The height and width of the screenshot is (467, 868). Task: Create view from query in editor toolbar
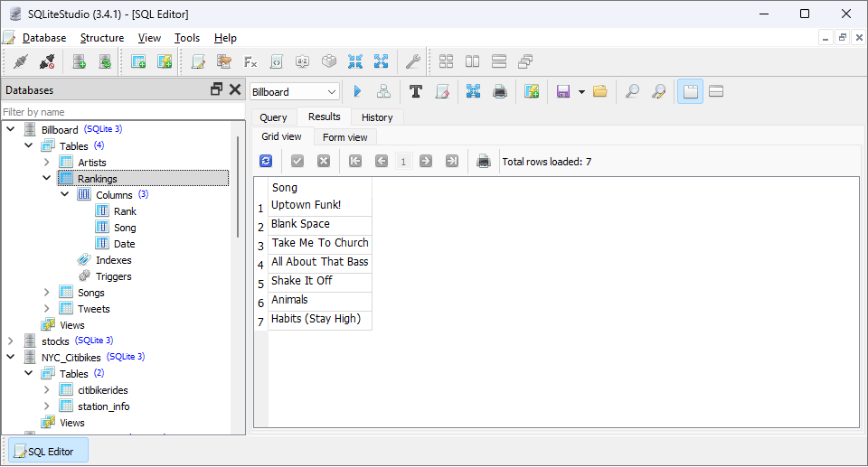point(532,91)
